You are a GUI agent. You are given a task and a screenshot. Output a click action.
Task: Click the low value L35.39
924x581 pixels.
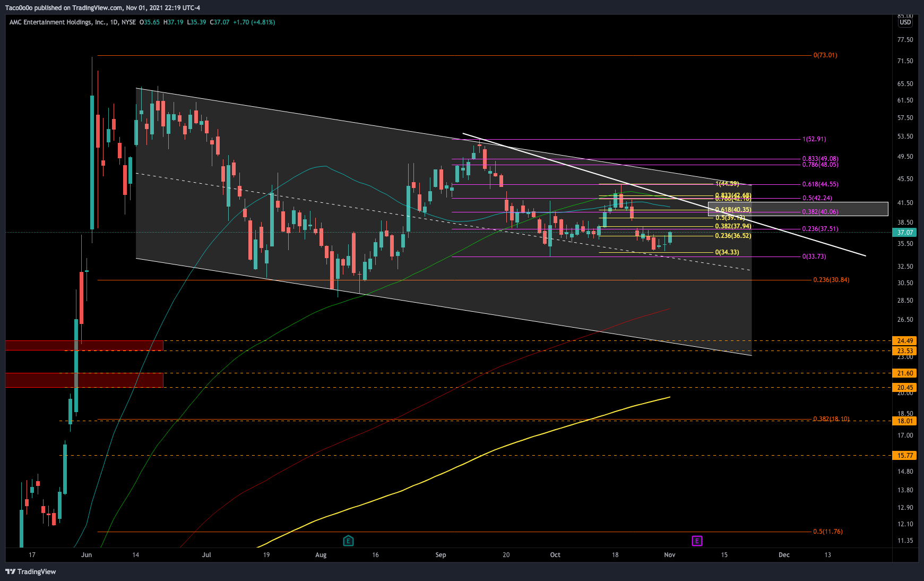tap(197, 22)
